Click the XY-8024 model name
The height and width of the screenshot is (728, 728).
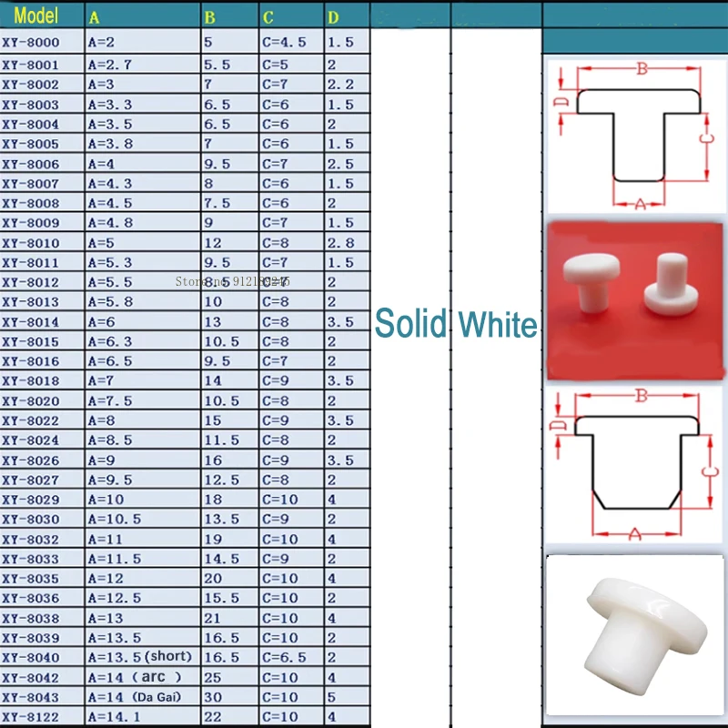31,440
